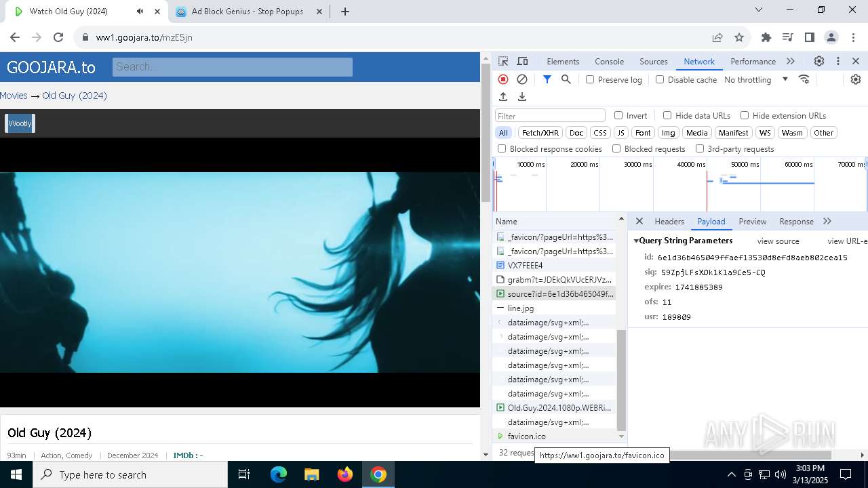Open a new browser tab
868x488 pixels.
pos(345,12)
